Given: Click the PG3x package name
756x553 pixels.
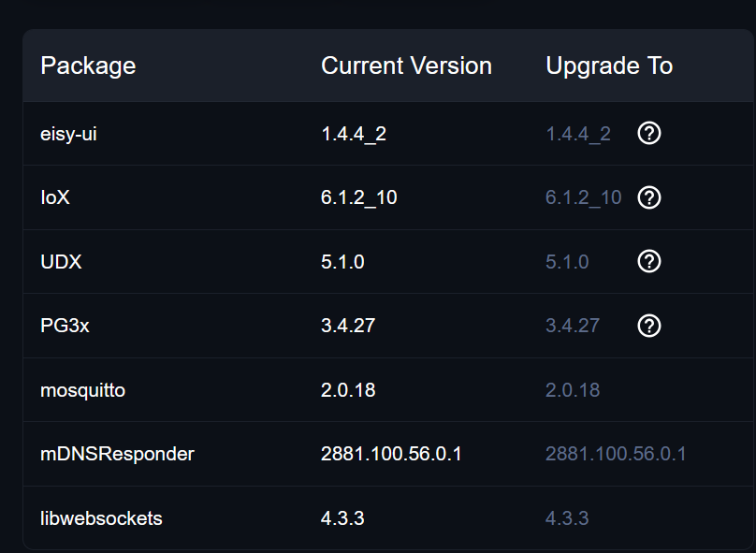Looking at the screenshot, I should pos(65,326).
